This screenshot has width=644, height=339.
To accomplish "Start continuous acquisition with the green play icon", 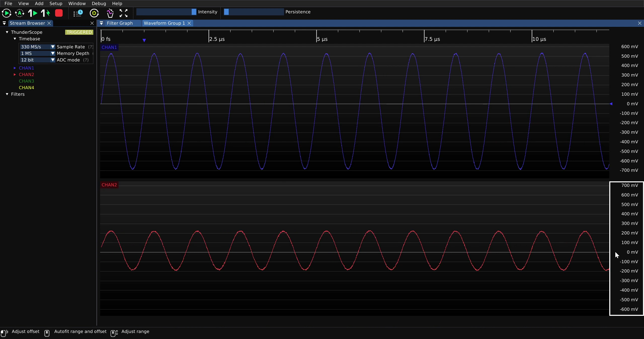I will coord(7,13).
